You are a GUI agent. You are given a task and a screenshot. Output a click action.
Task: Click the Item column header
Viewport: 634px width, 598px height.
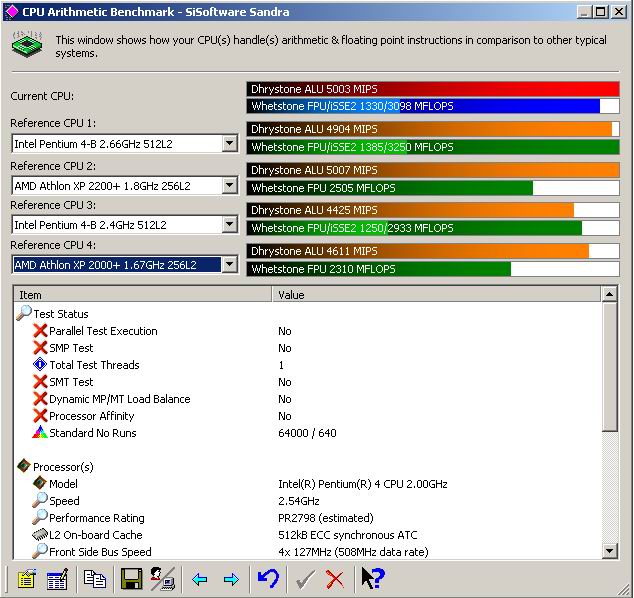pyautogui.click(x=143, y=295)
